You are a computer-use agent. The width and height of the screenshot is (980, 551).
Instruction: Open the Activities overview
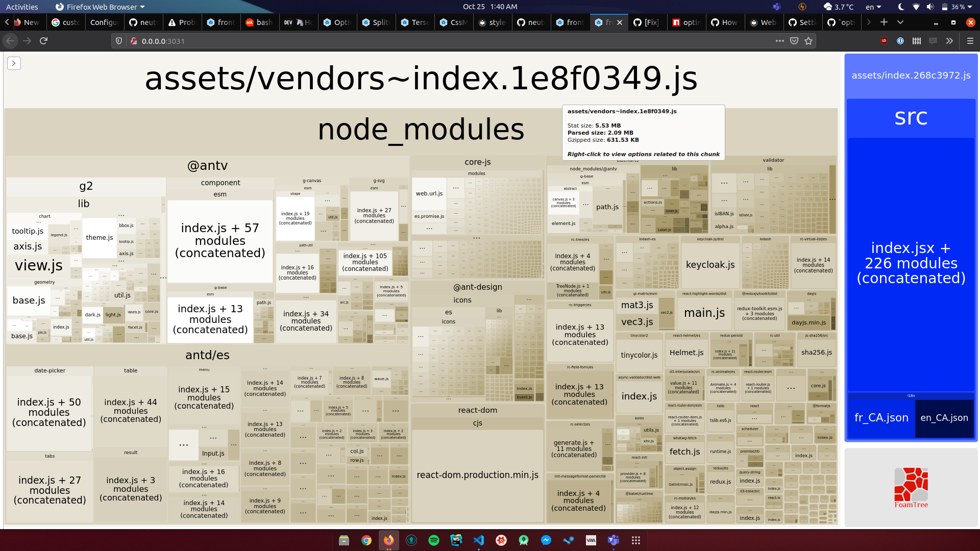coord(22,7)
